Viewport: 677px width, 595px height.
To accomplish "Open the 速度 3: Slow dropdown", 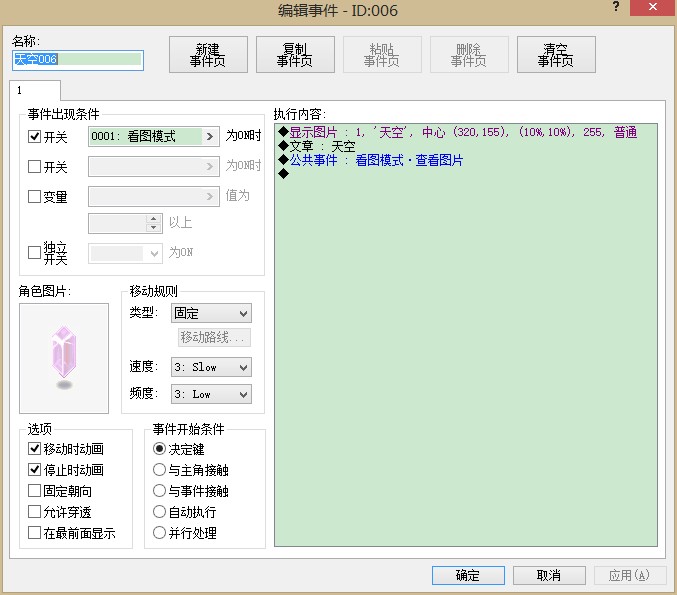I will click(211, 367).
